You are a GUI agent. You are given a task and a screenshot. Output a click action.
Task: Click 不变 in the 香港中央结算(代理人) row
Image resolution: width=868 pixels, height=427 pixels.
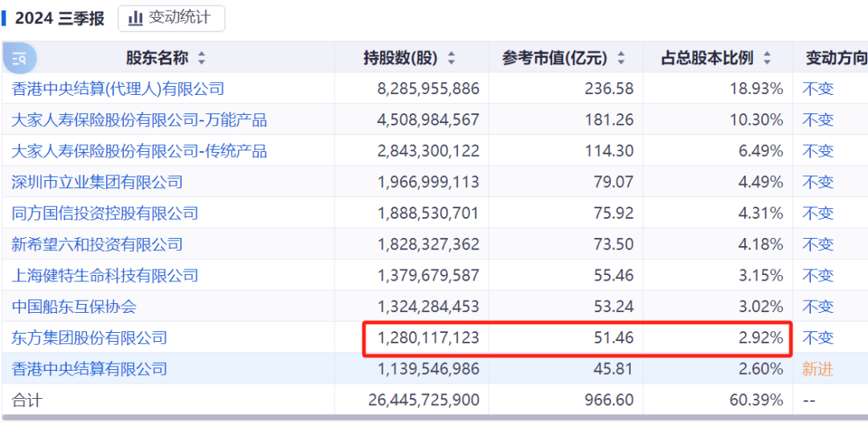point(817,88)
